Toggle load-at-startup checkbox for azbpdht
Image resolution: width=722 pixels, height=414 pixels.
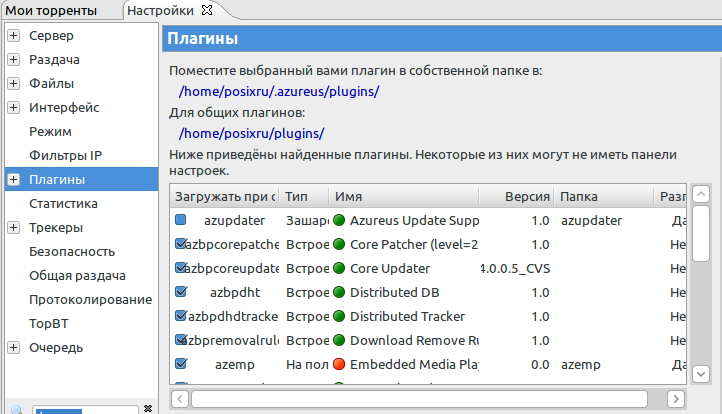(181, 292)
